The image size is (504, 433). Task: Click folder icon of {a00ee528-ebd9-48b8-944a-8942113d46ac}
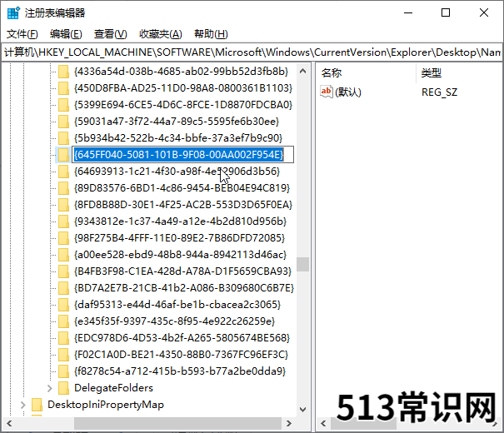pos(63,255)
